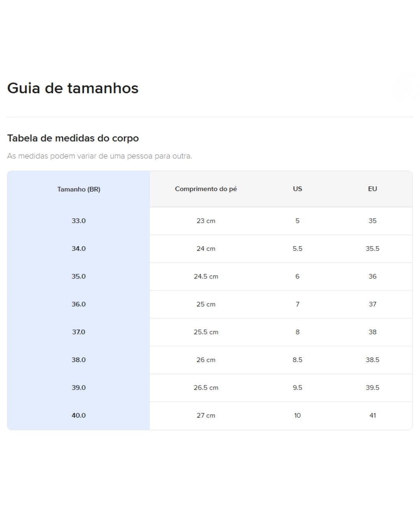Image resolution: width=420 pixels, height=525 pixels.
Task: Click the Tabela de medidas do corpo heading
Action: point(73,138)
